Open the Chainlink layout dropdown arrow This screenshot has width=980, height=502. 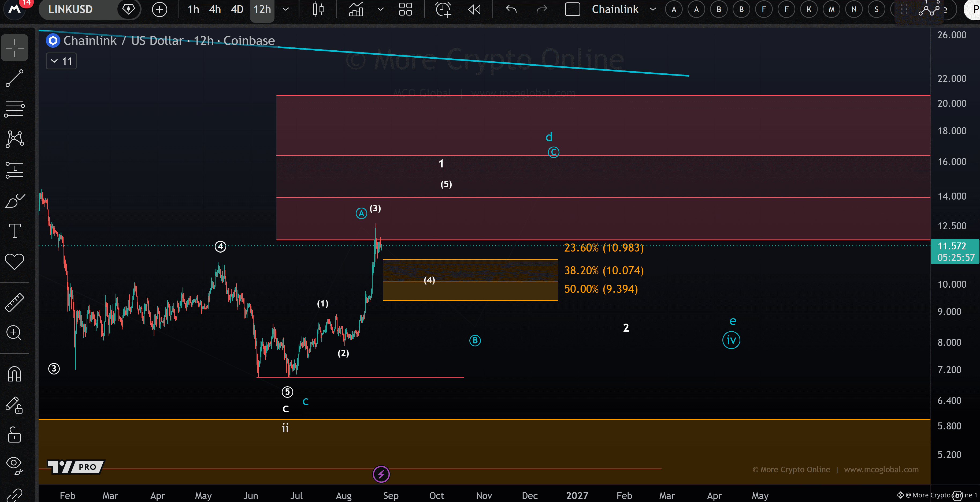pyautogui.click(x=653, y=9)
